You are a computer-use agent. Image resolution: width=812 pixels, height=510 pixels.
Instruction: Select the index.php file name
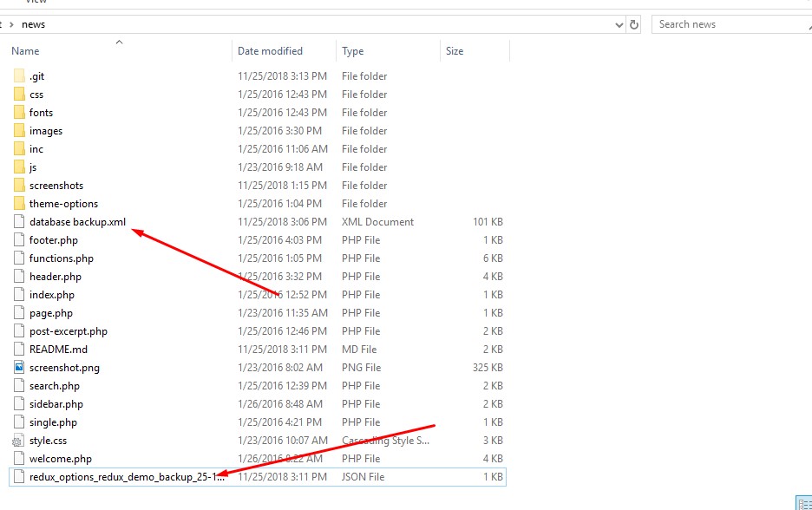pyautogui.click(x=52, y=295)
